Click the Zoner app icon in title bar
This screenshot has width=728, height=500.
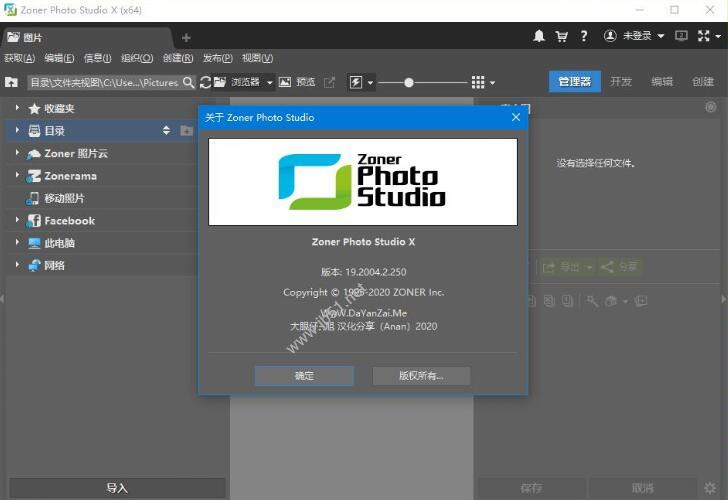click(10, 10)
